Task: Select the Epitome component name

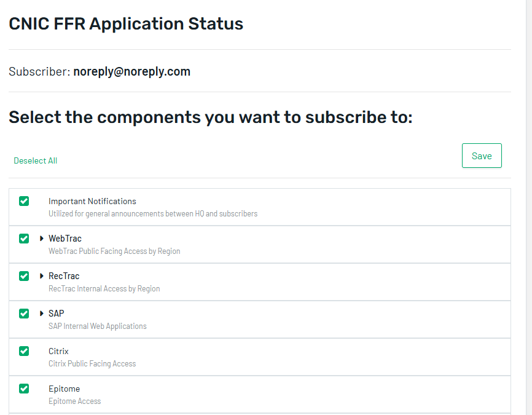Action: [x=64, y=389]
